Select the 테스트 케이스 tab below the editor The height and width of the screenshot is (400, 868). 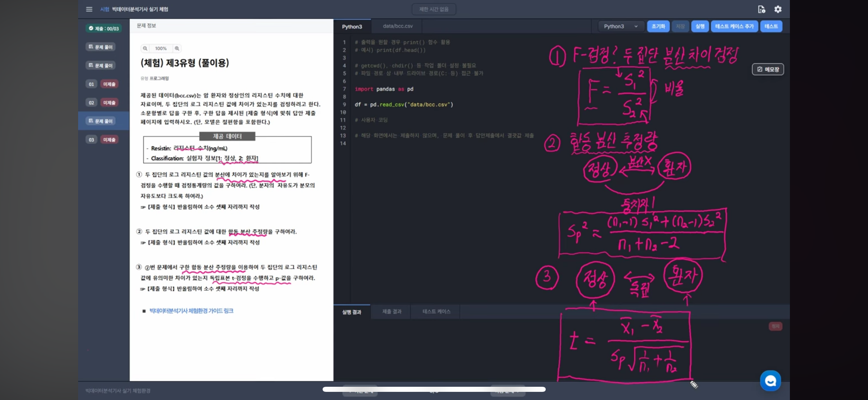pos(436,311)
